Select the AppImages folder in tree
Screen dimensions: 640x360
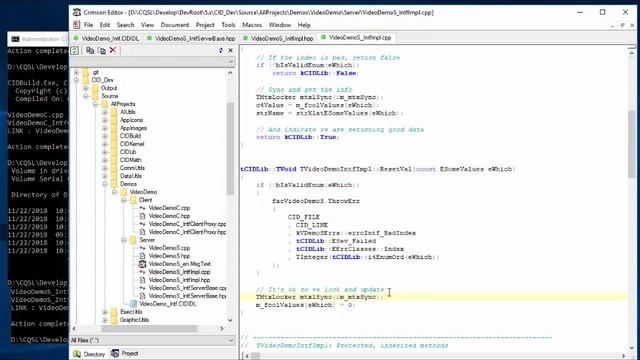point(133,128)
